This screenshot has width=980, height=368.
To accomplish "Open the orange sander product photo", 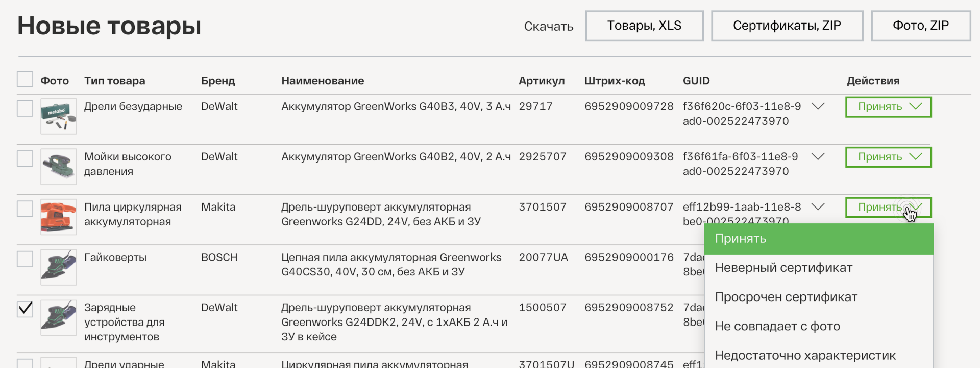I will [x=59, y=217].
